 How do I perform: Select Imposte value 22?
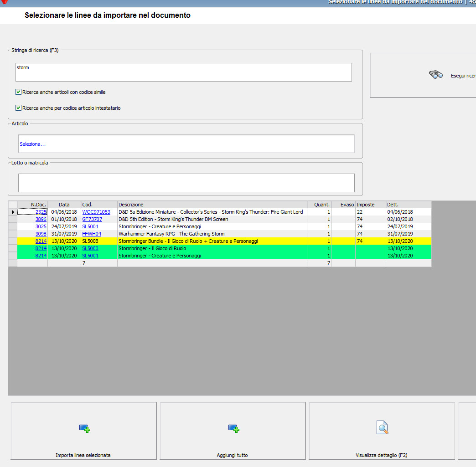pos(371,212)
